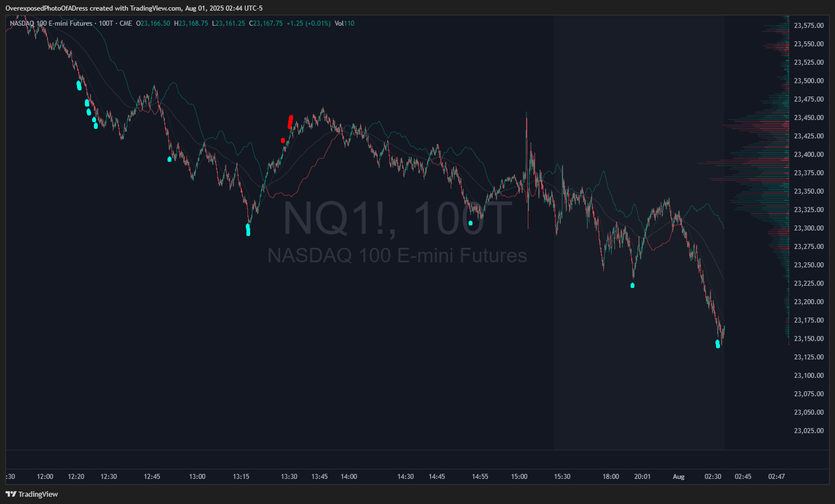Click the 23,325.00 price label
835x504 pixels.
click(809, 210)
